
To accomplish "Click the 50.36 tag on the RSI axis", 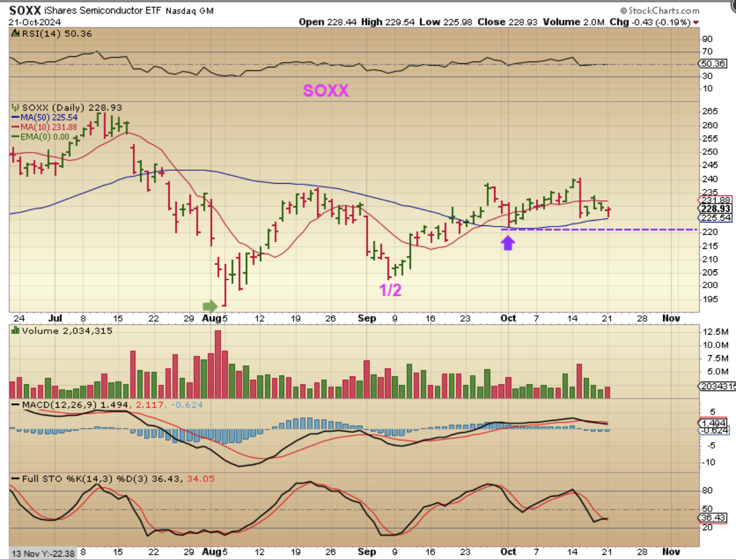I will coord(713,63).
